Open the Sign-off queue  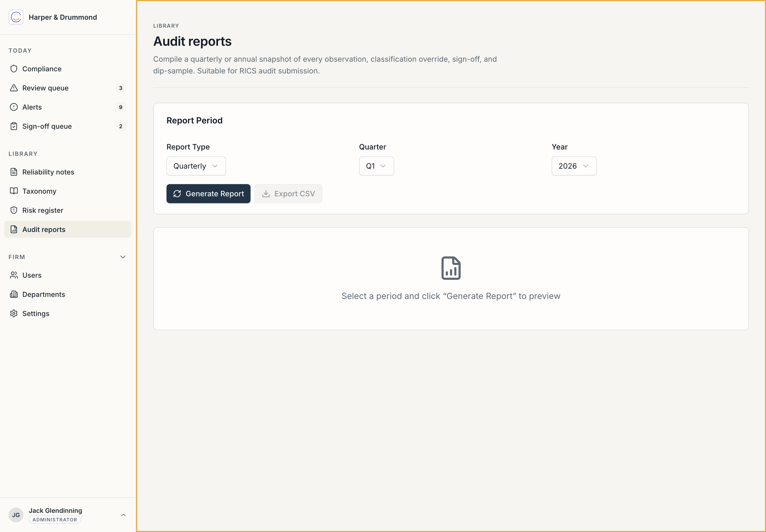[x=68, y=126]
